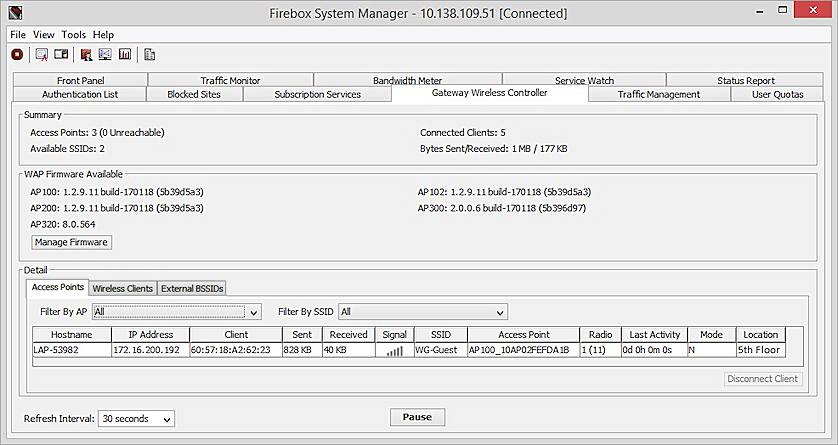Select the Blocked Sites tab
This screenshot has height=445, width=838.
click(194, 94)
